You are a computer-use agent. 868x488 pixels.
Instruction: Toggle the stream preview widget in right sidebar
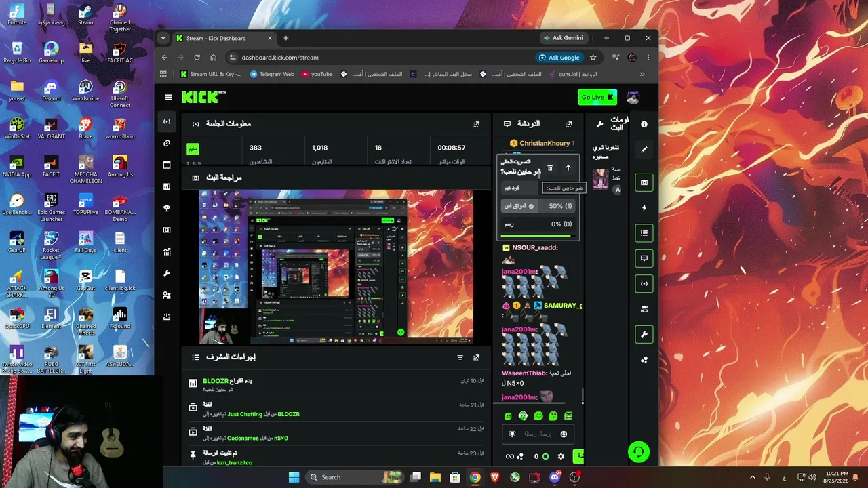(x=644, y=182)
